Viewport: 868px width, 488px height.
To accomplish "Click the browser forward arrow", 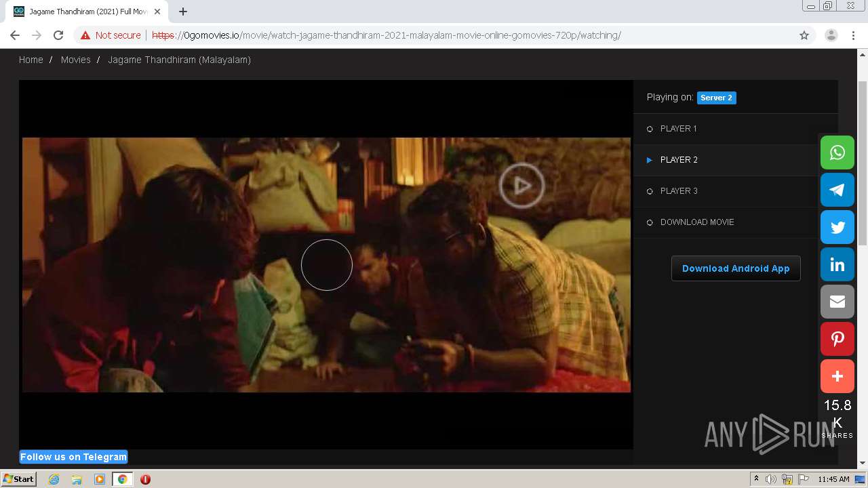I will [x=37, y=35].
